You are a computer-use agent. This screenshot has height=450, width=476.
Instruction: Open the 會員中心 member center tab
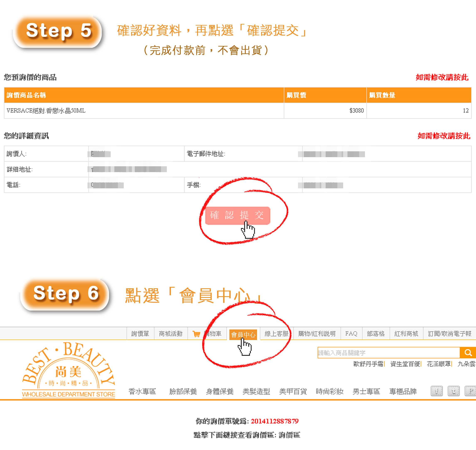pos(243,334)
